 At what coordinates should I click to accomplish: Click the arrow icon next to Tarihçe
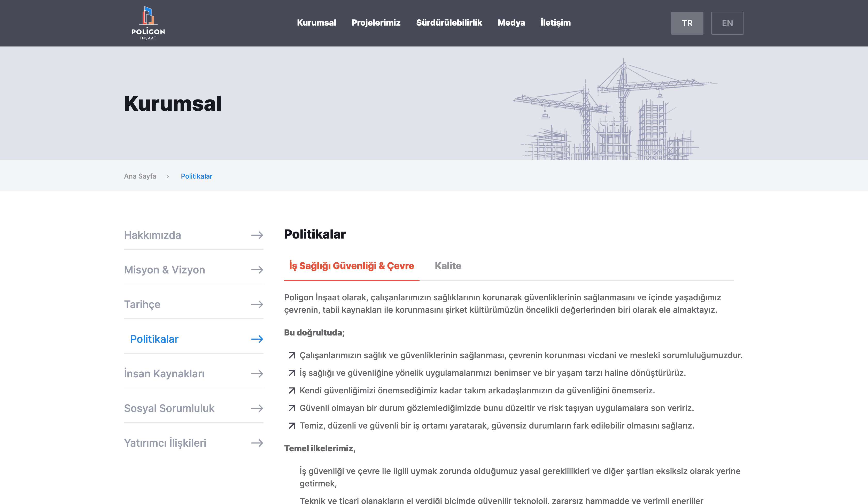[257, 304]
